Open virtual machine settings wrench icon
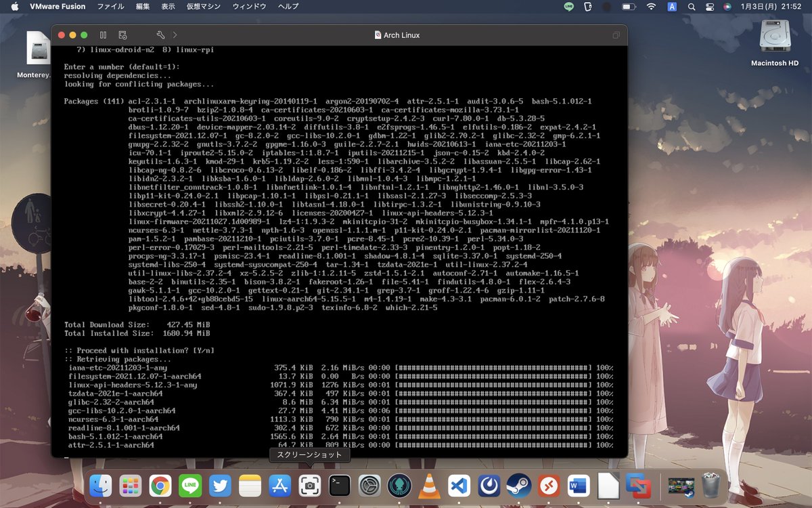Viewport: 812px width, 508px height. coord(160,35)
